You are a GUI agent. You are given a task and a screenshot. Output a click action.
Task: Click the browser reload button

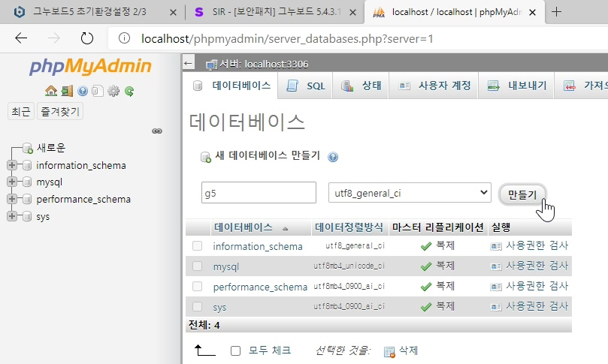point(87,38)
